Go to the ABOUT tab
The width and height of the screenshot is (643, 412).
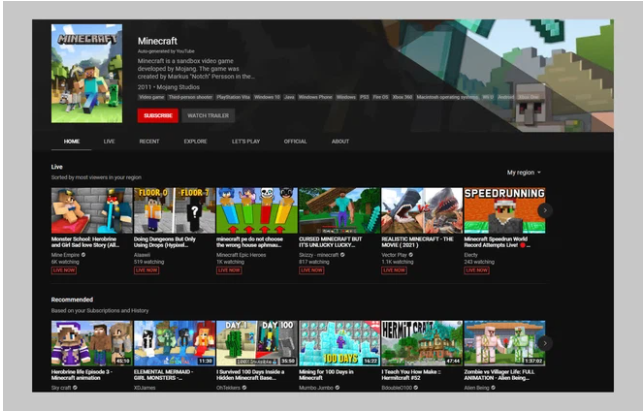point(340,142)
